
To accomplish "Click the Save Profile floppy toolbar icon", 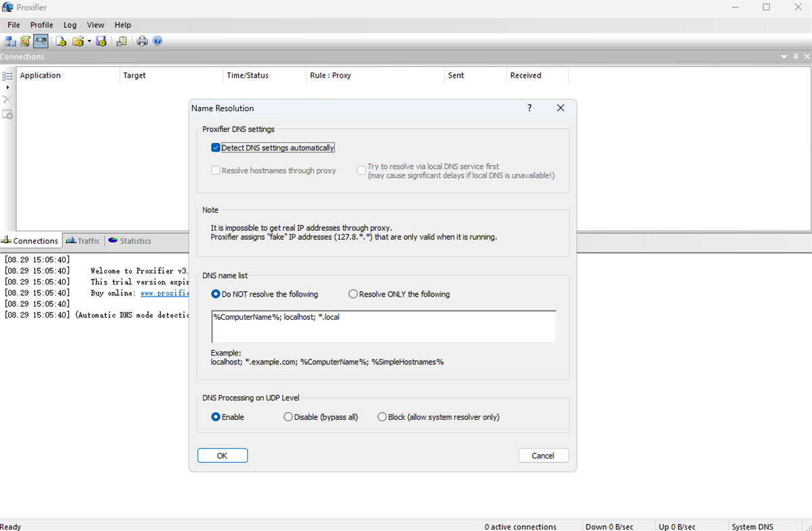I will (101, 41).
